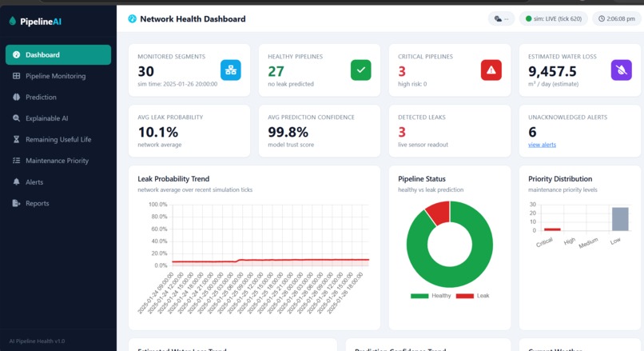Click the Pipeline Status heading

click(x=422, y=179)
